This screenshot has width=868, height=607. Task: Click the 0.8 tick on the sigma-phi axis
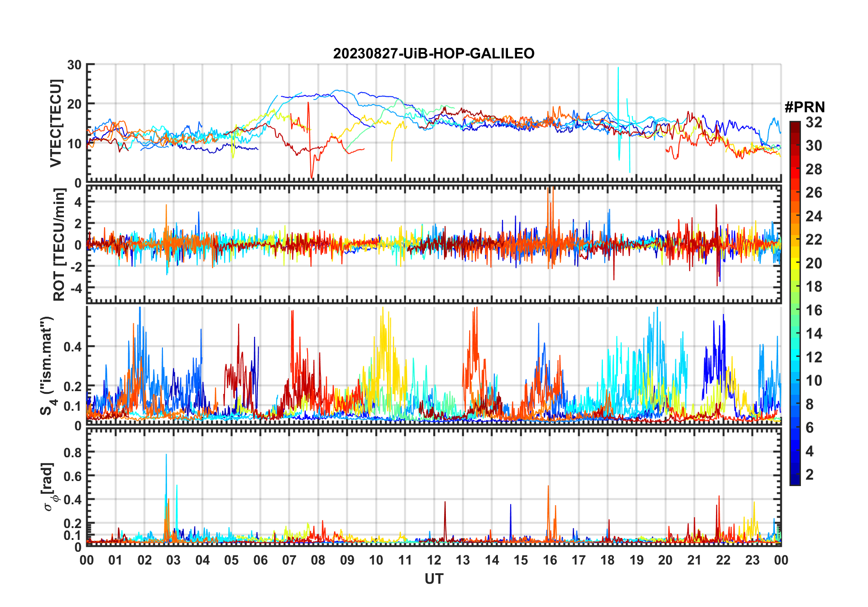[x=73, y=453]
